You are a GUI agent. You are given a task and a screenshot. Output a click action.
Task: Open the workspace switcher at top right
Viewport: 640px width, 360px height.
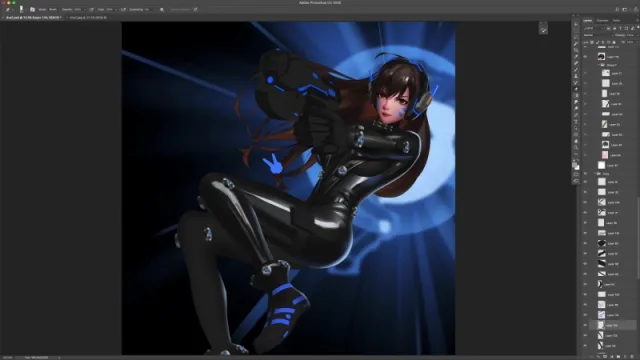[624, 9]
